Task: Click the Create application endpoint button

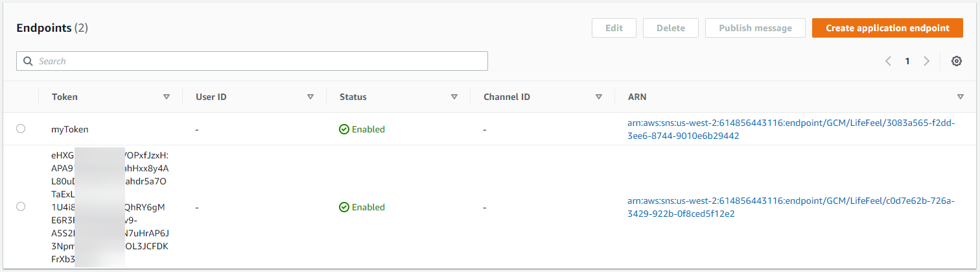Action: click(x=887, y=28)
